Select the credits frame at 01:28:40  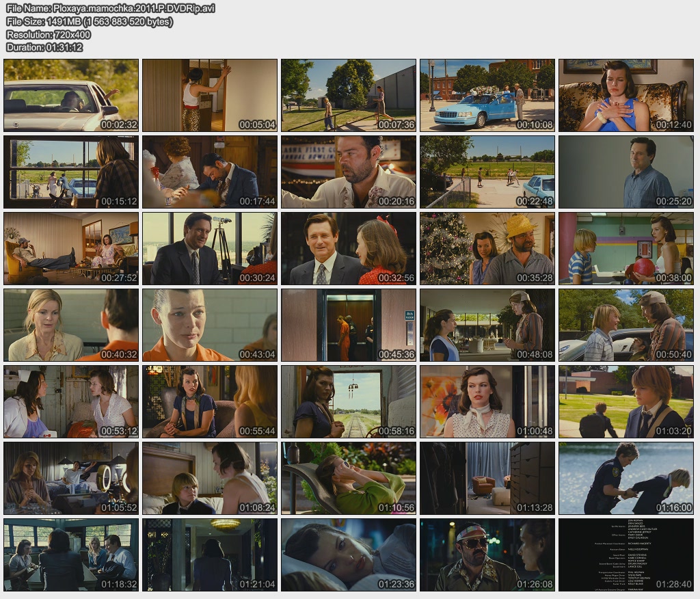(x=626, y=555)
